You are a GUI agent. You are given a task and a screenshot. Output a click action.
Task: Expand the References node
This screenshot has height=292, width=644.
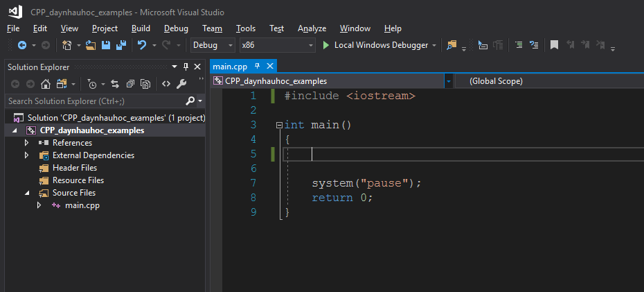[27, 143]
